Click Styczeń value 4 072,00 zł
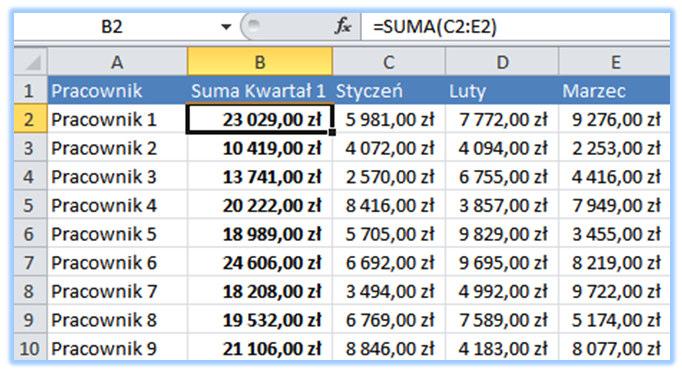The height and width of the screenshot is (373, 682). coord(389,148)
